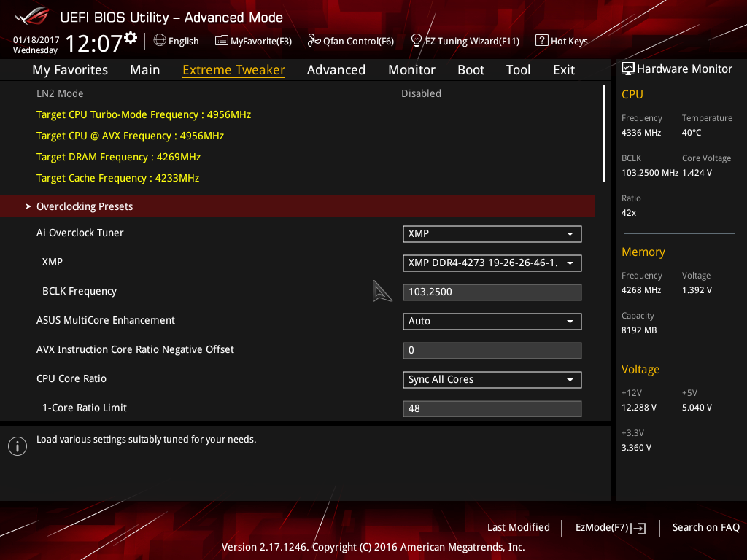Go to Monitor tab
The image size is (747, 560).
point(411,70)
